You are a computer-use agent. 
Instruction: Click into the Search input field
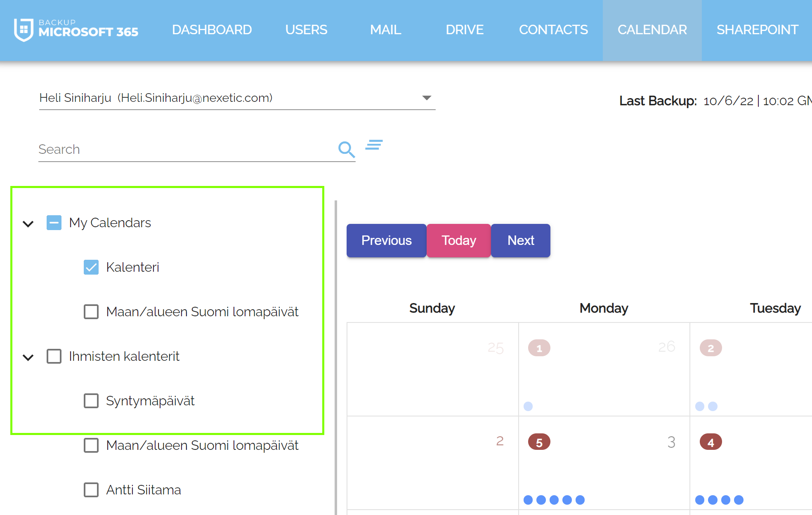click(186, 149)
